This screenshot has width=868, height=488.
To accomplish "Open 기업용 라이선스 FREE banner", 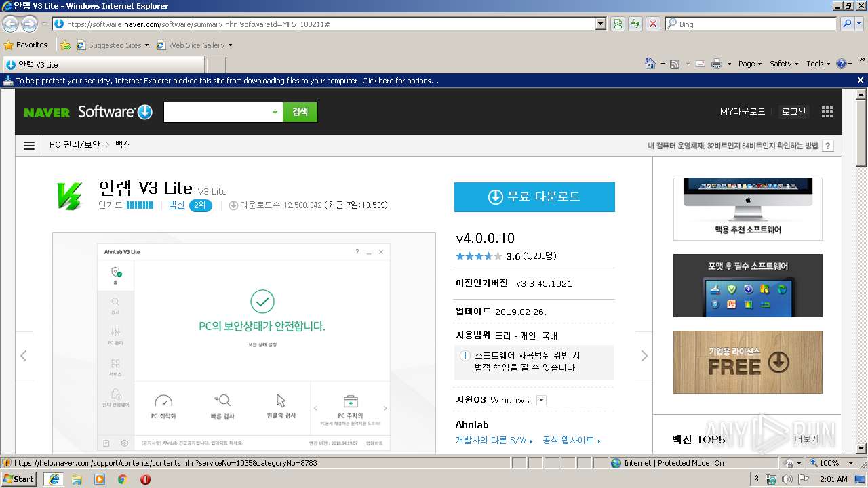I will 748,362.
